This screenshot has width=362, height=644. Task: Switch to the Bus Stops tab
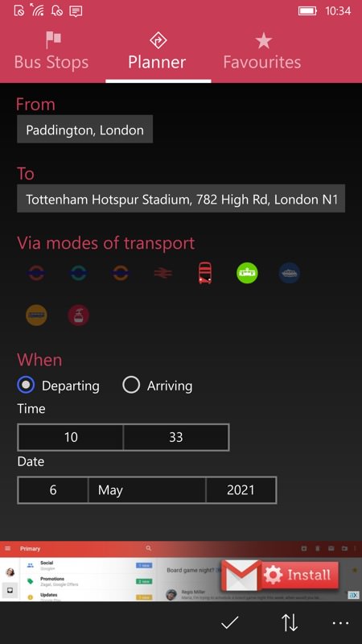[x=51, y=51]
